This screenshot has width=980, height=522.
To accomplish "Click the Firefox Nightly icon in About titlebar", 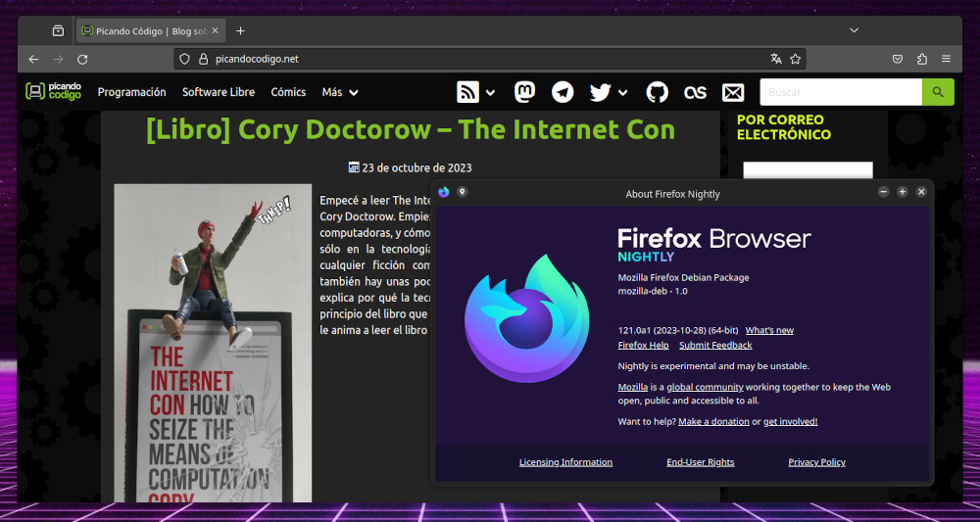I will point(444,192).
